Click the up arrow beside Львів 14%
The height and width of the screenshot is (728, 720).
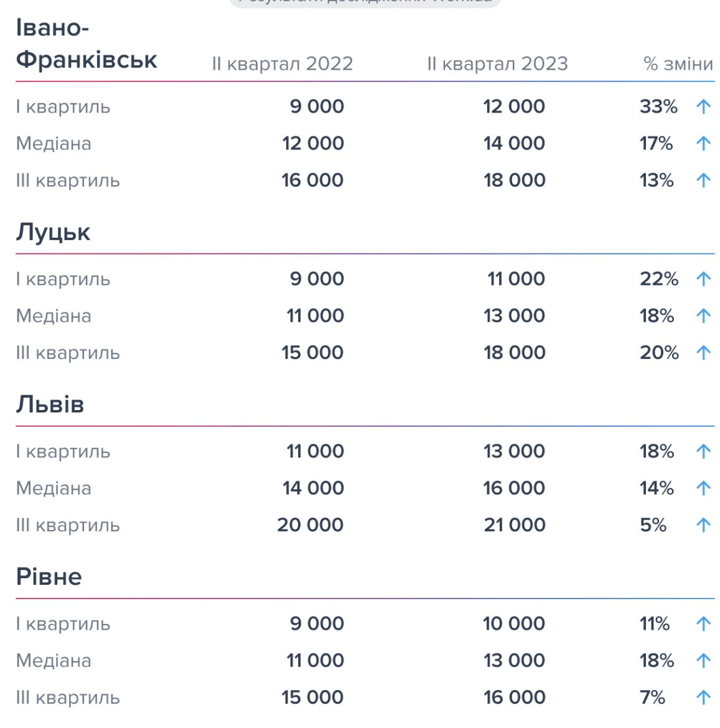click(x=703, y=488)
